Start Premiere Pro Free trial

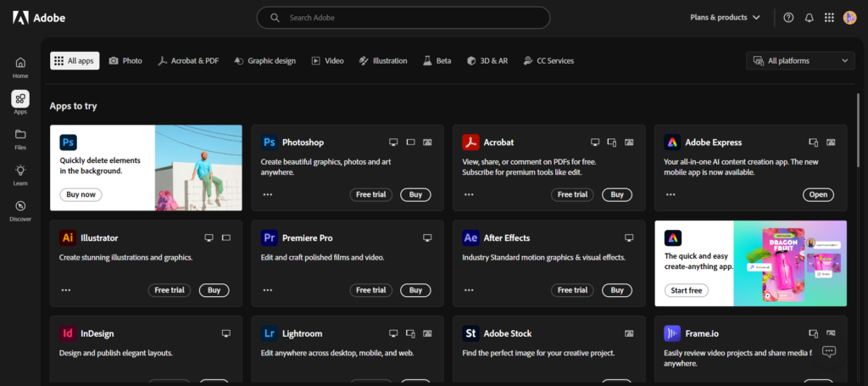[x=371, y=290]
